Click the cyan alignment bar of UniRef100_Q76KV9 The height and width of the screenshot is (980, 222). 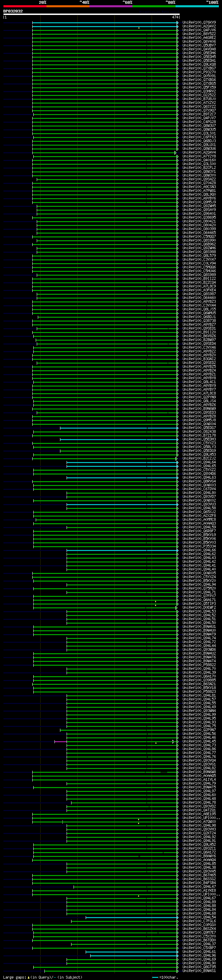(x=105, y=23)
